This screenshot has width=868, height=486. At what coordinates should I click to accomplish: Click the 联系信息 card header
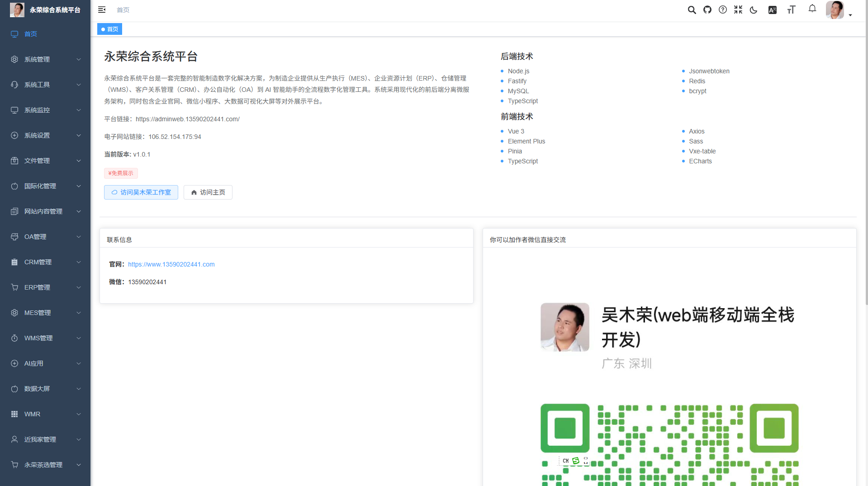coord(286,238)
